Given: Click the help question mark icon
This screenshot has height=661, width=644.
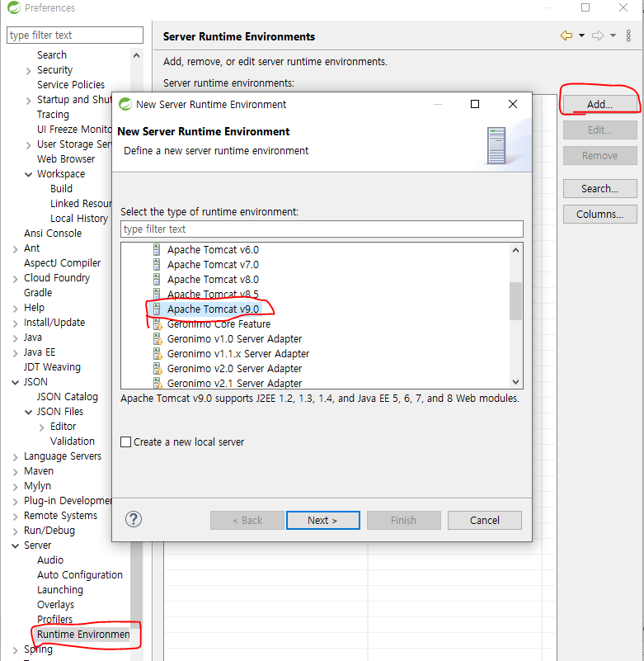Looking at the screenshot, I should click(134, 519).
